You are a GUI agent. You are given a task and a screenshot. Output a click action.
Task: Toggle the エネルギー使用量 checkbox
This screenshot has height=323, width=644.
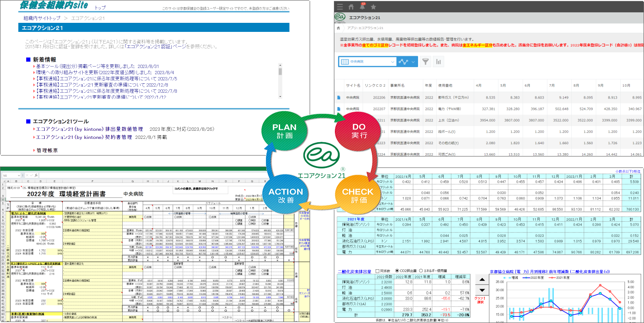click(x=421, y=270)
